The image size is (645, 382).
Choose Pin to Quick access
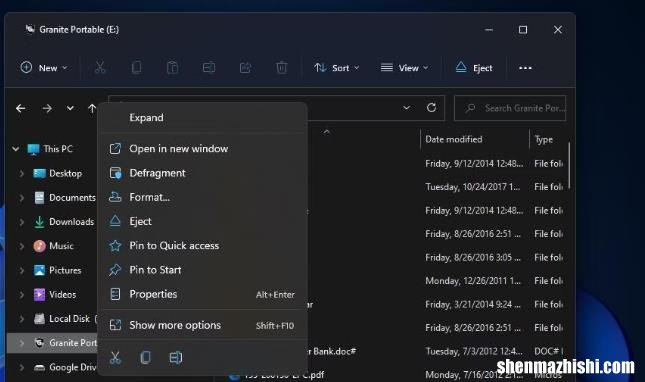(x=203, y=245)
